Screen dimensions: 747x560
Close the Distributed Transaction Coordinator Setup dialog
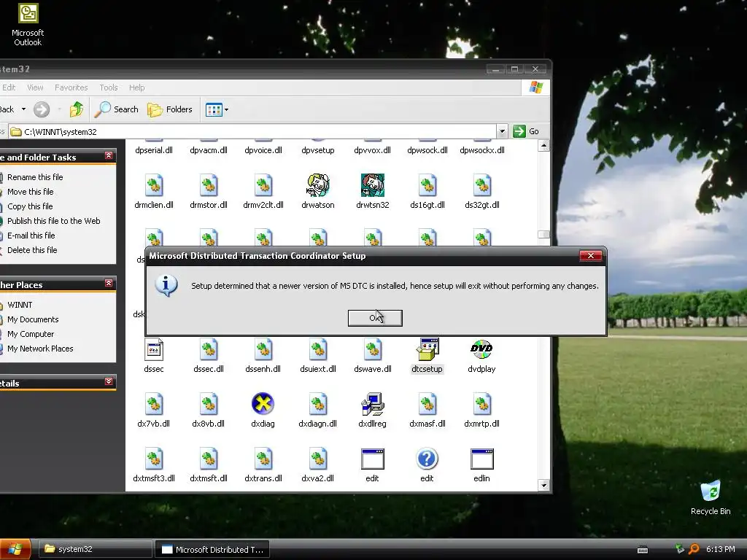point(591,256)
